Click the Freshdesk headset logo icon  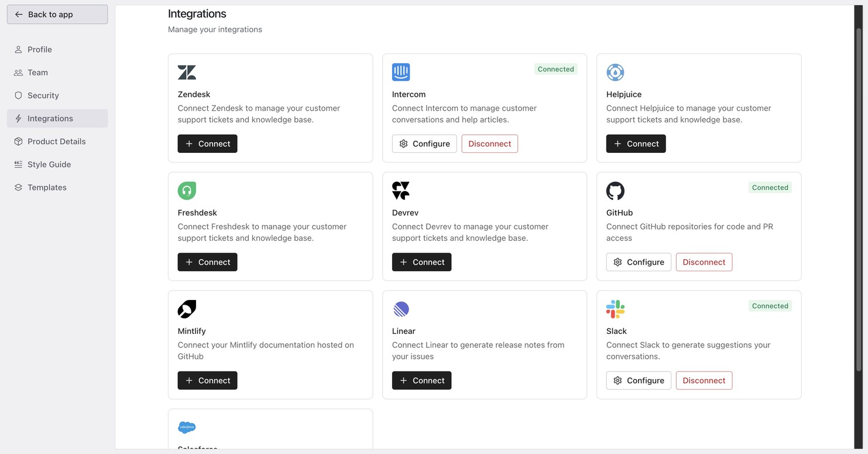187,190
